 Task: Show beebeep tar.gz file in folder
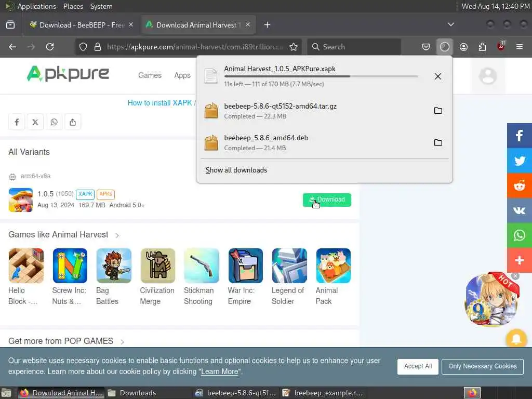pos(438,111)
